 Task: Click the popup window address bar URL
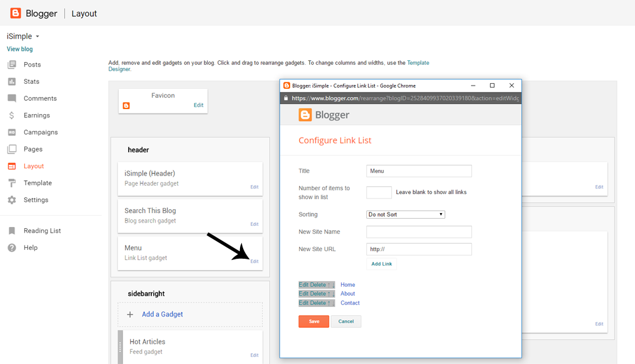tap(405, 98)
